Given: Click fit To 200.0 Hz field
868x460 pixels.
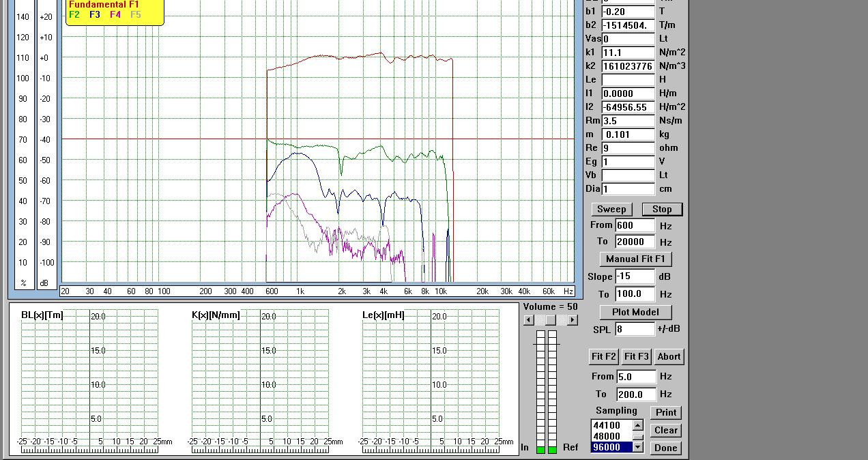Looking at the screenshot, I should tap(637, 394).
